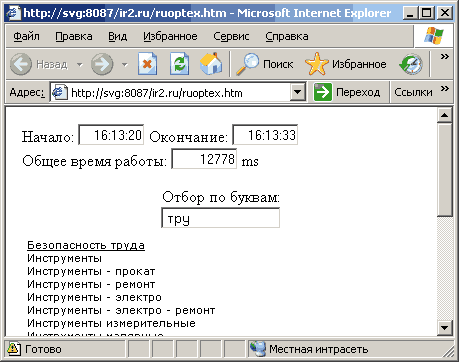
Task: Click the scrollbar up arrow
Action: (444, 115)
